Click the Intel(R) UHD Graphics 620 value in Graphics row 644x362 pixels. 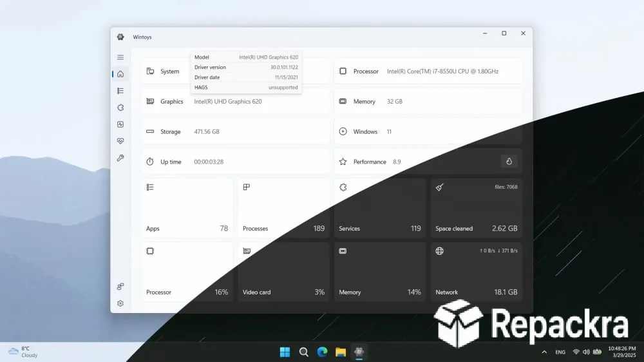(x=228, y=102)
